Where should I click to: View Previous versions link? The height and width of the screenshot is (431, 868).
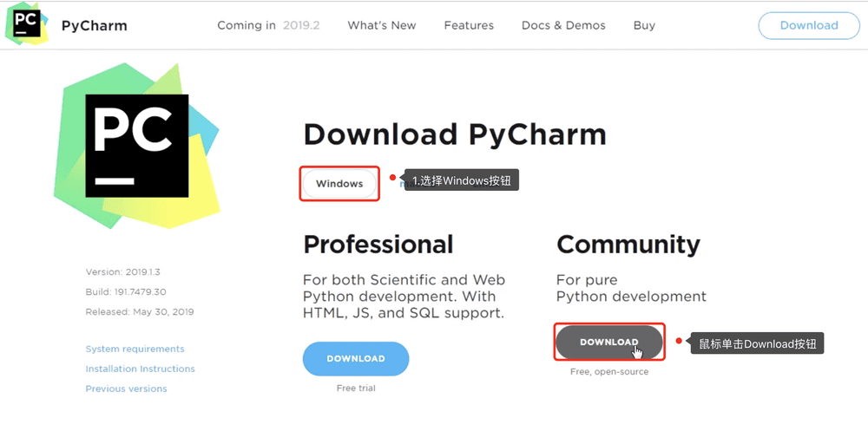click(x=126, y=389)
